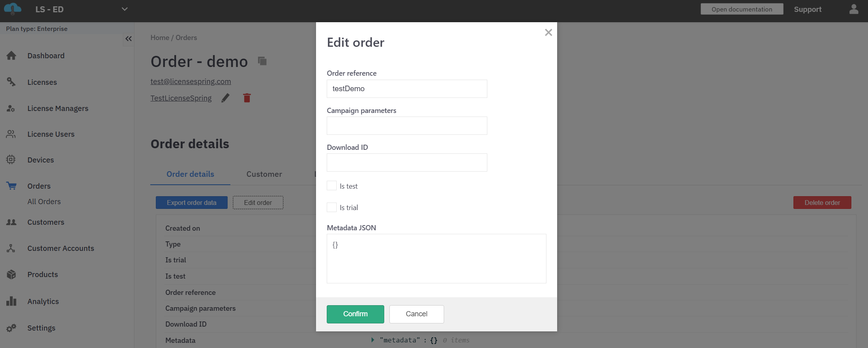868x348 pixels.
Task: Click the red trash delete icon
Action: coord(247,98)
